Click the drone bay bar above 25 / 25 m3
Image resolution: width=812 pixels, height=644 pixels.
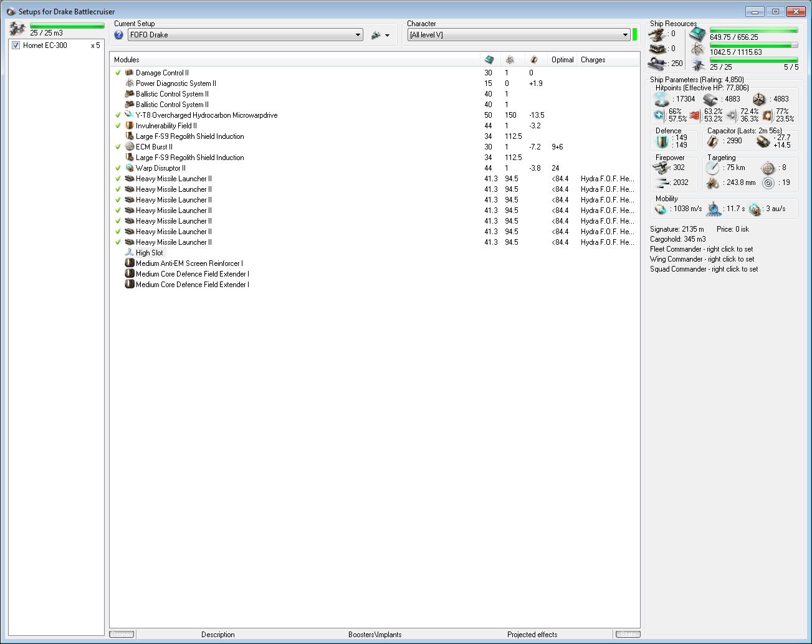tap(67, 26)
